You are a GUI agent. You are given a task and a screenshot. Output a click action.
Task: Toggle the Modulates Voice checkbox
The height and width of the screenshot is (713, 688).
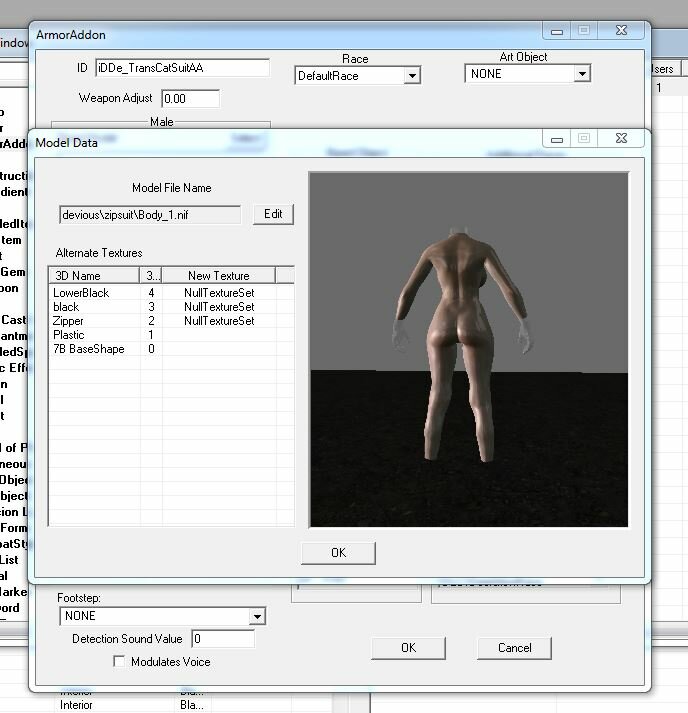click(119, 661)
